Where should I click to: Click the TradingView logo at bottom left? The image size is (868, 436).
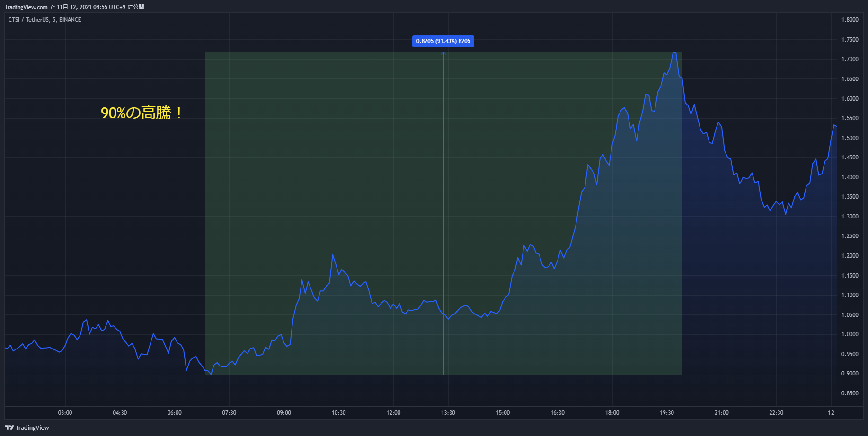coord(27,427)
